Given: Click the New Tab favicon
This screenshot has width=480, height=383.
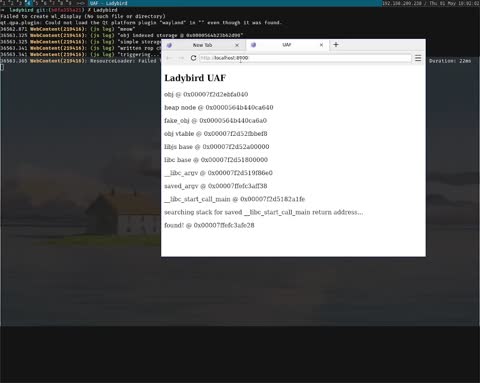Looking at the screenshot, I should click(169, 45).
